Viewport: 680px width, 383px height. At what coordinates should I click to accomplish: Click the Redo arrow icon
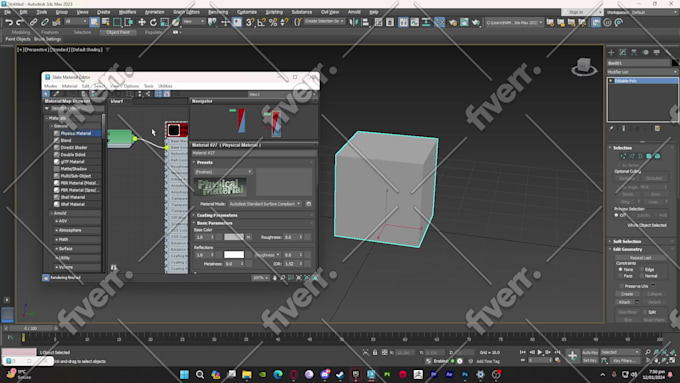(20, 22)
